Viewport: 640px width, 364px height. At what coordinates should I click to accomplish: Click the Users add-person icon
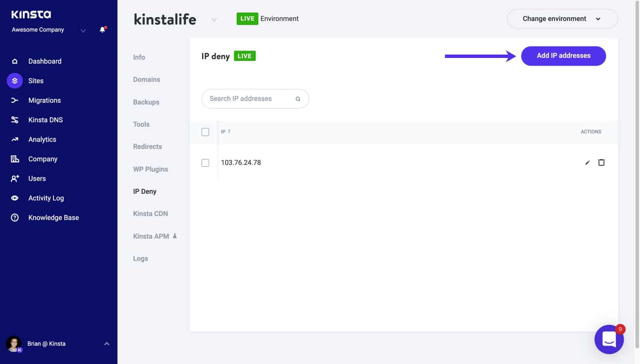[15, 179]
